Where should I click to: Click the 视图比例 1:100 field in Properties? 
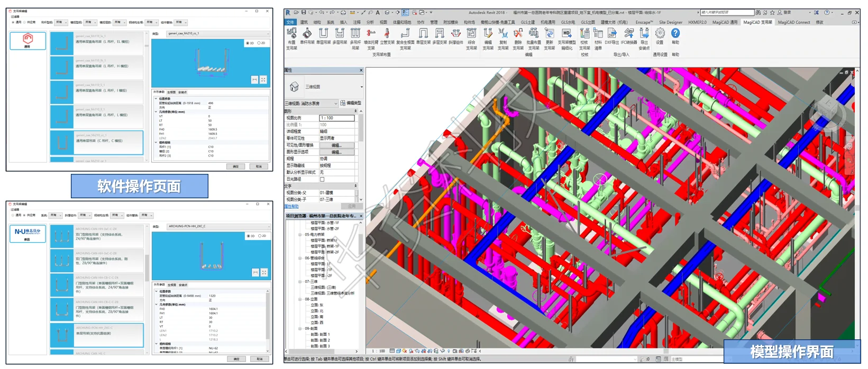pyautogui.click(x=337, y=118)
